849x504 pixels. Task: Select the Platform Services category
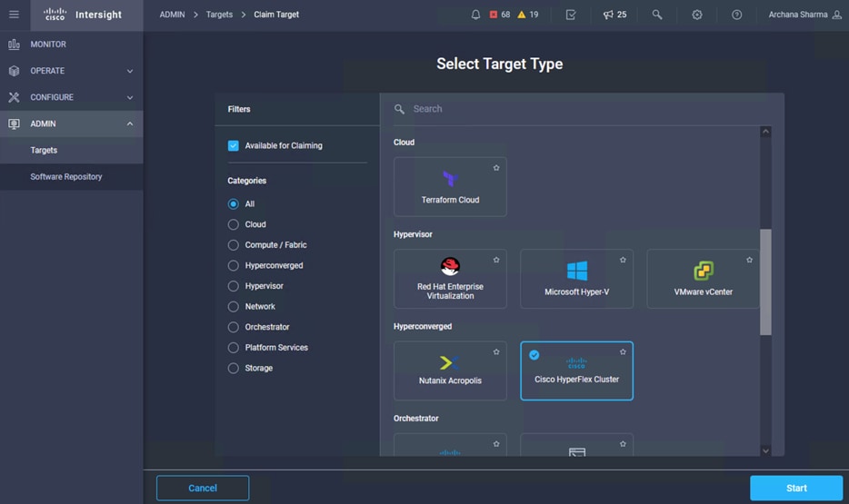[x=233, y=348]
